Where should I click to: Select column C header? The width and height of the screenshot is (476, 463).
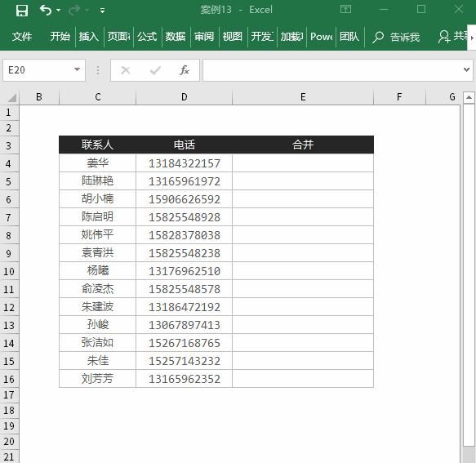pos(98,97)
